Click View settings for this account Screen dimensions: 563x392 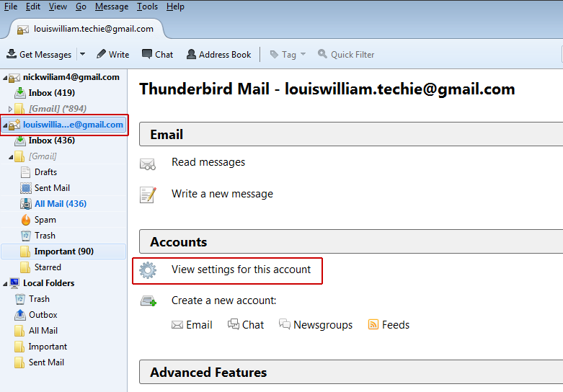click(x=241, y=269)
